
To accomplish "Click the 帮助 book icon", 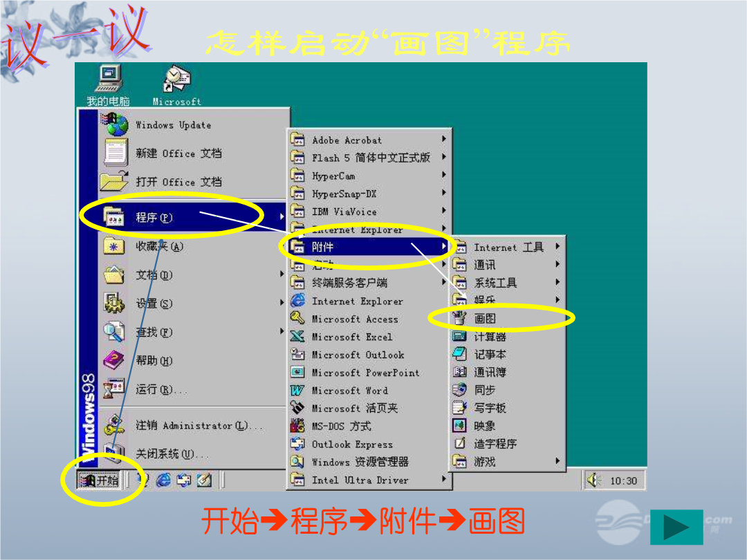I will 114,360.
